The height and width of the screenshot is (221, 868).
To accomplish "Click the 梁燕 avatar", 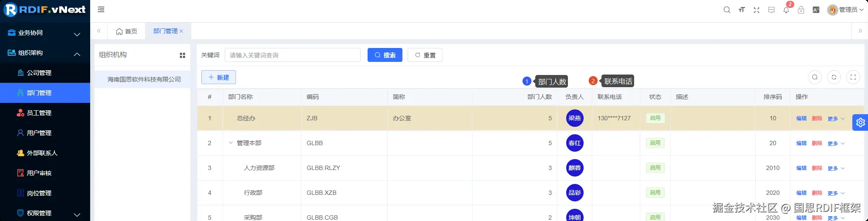I will click(574, 118).
